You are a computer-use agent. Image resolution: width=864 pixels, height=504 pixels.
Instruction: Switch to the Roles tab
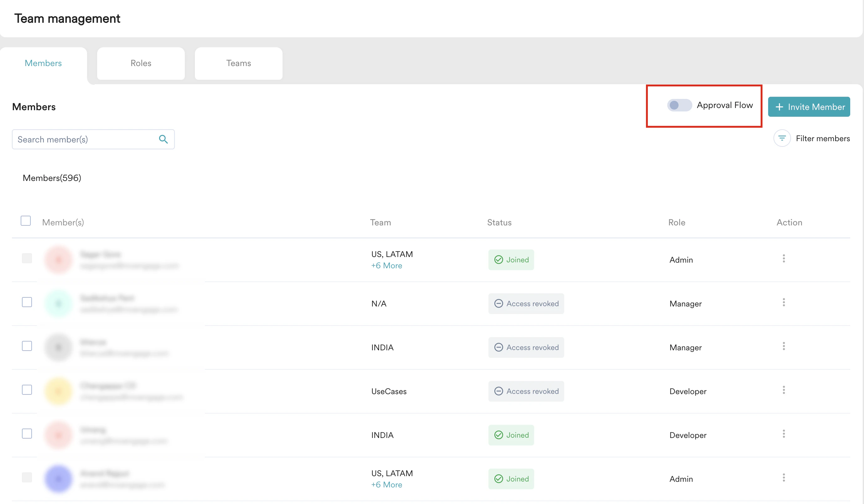click(141, 63)
